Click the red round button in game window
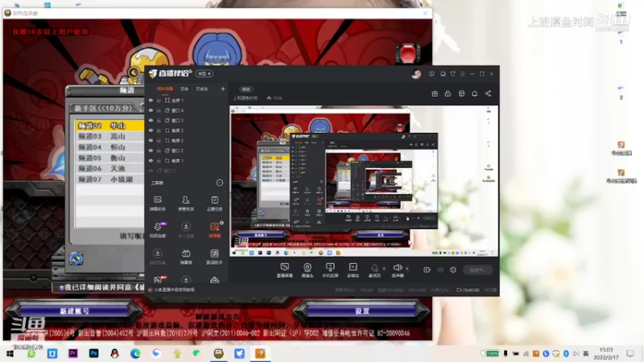Image resolution: width=644 pixels, height=362 pixels. [x=407, y=53]
